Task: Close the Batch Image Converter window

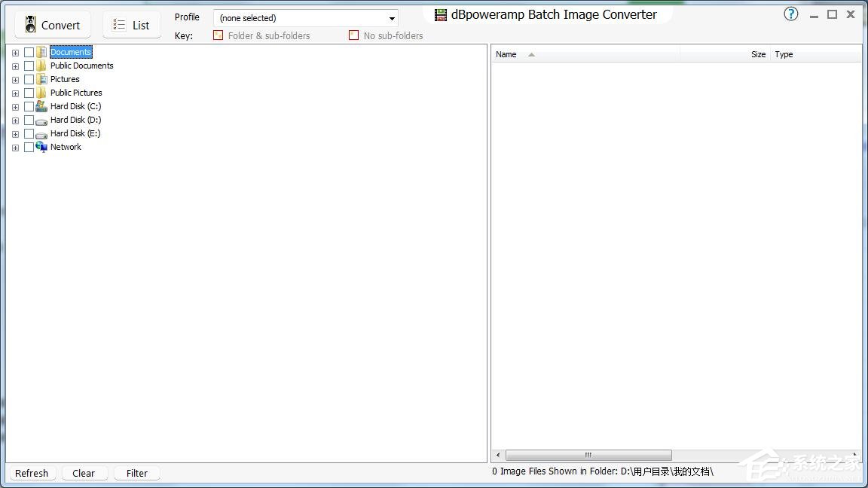Action: 851,14
